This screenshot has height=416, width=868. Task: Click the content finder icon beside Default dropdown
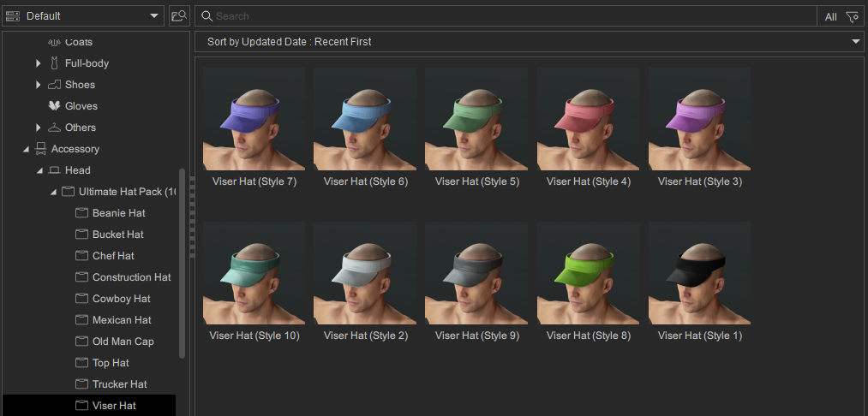coord(179,16)
